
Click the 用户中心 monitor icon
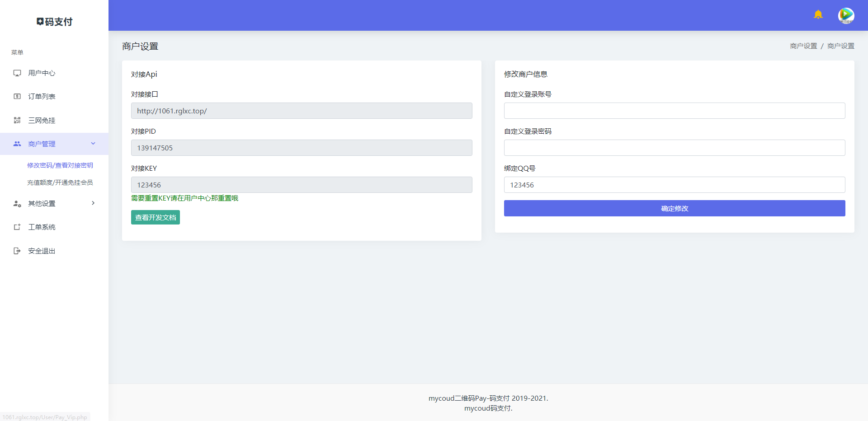(x=17, y=73)
